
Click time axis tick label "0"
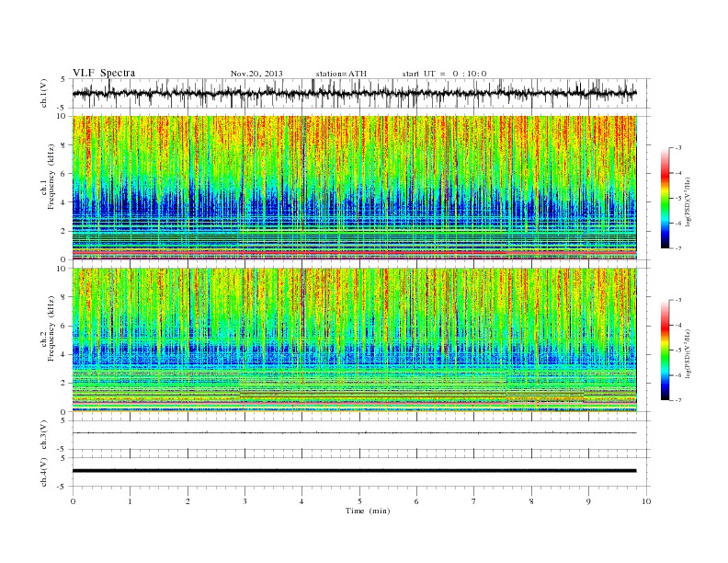click(73, 501)
